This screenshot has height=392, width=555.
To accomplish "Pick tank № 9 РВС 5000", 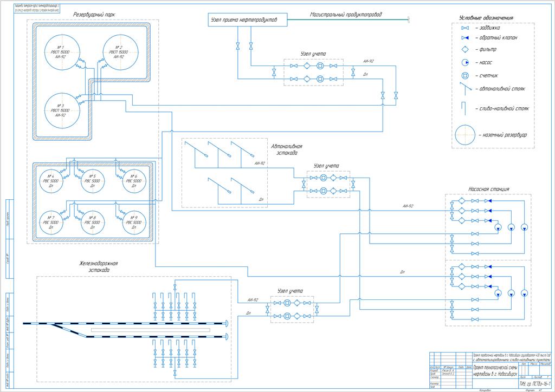I will pos(134,223).
